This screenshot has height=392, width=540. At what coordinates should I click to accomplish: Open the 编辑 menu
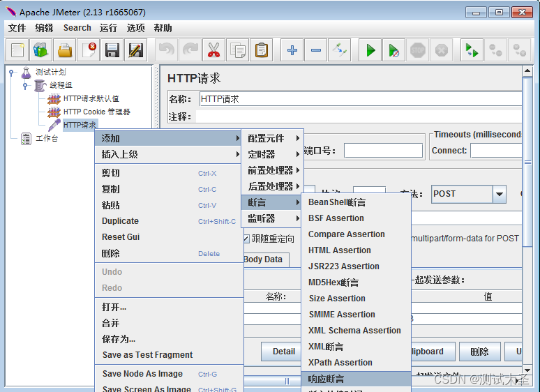pos(44,28)
